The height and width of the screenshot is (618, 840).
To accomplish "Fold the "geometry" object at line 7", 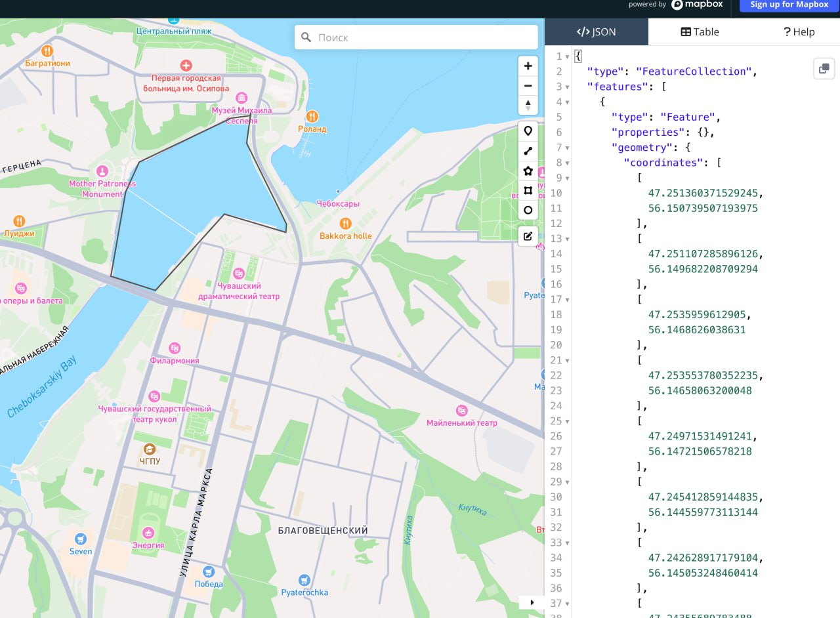I will point(567,148).
